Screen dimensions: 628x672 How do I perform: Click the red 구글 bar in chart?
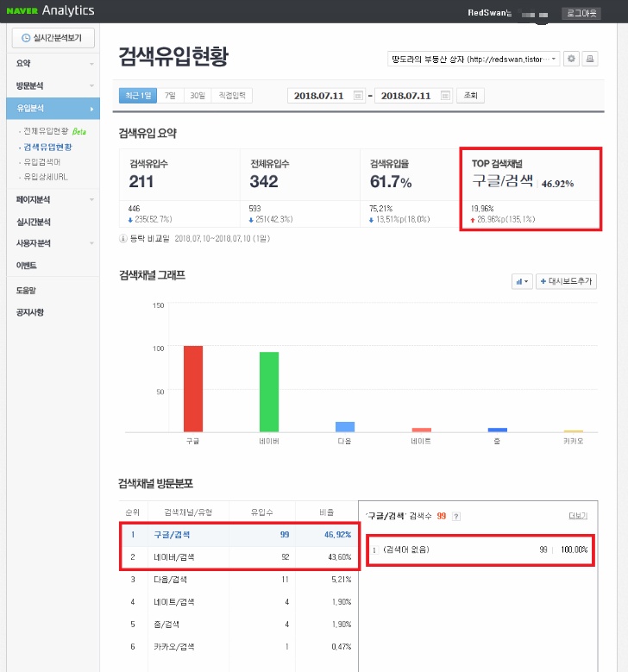[193, 389]
